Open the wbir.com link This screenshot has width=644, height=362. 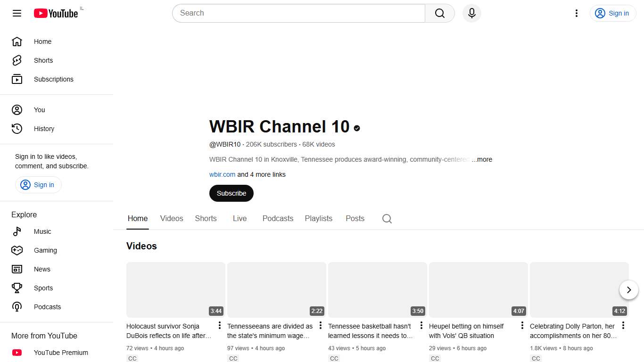222,174
